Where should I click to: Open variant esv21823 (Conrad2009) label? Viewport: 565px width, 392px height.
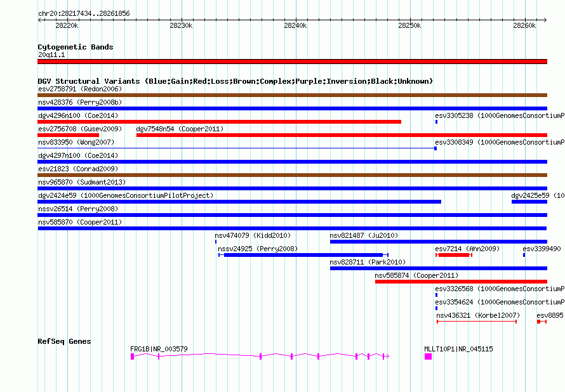78,169
